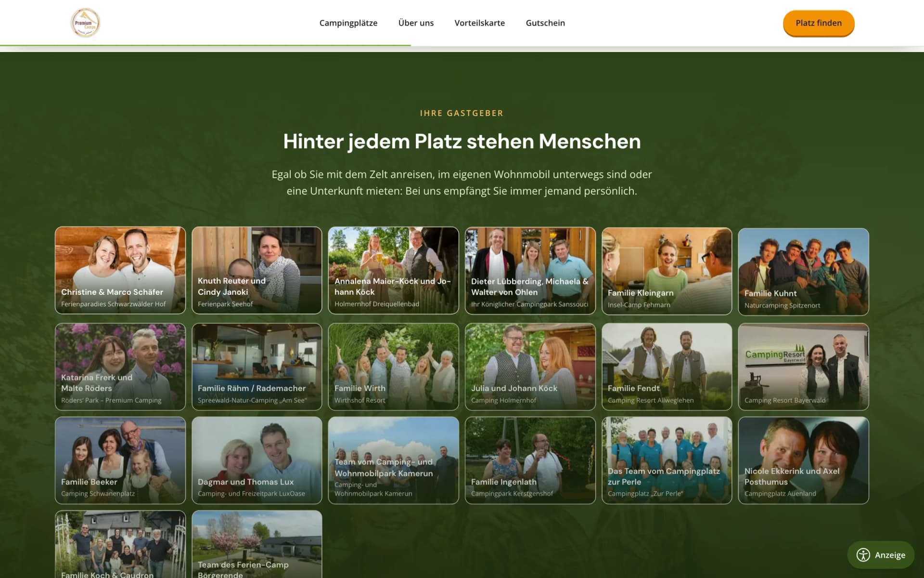
Task: Open Christine & Marco Schäfer host card
Action: 120,270
